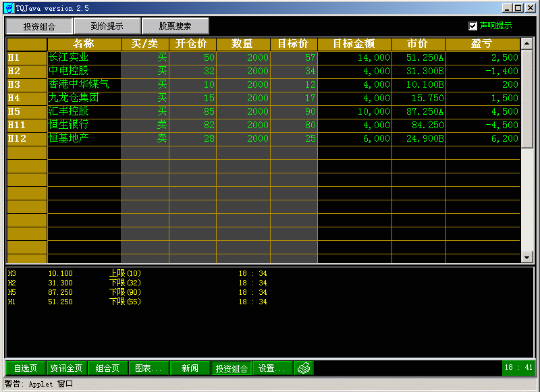
Task: Click the H3 alert log entry 上限(10)
Action: [125, 273]
